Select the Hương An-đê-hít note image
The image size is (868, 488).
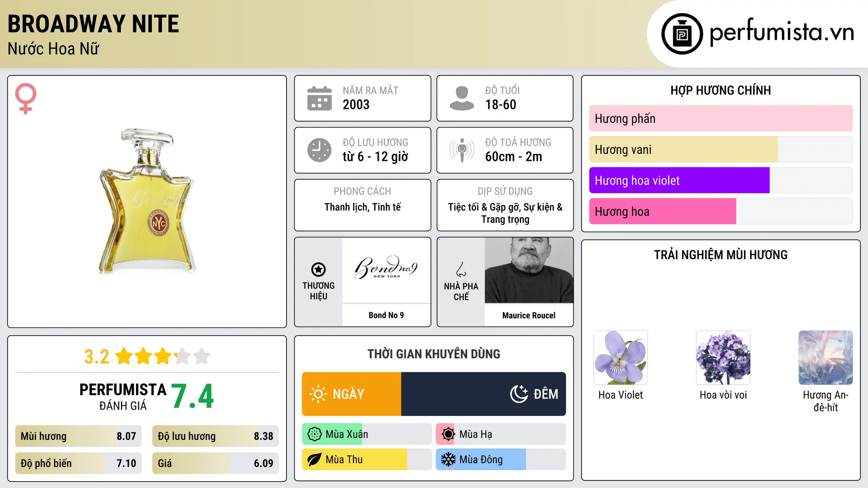pyautogui.click(x=826, y=358)
